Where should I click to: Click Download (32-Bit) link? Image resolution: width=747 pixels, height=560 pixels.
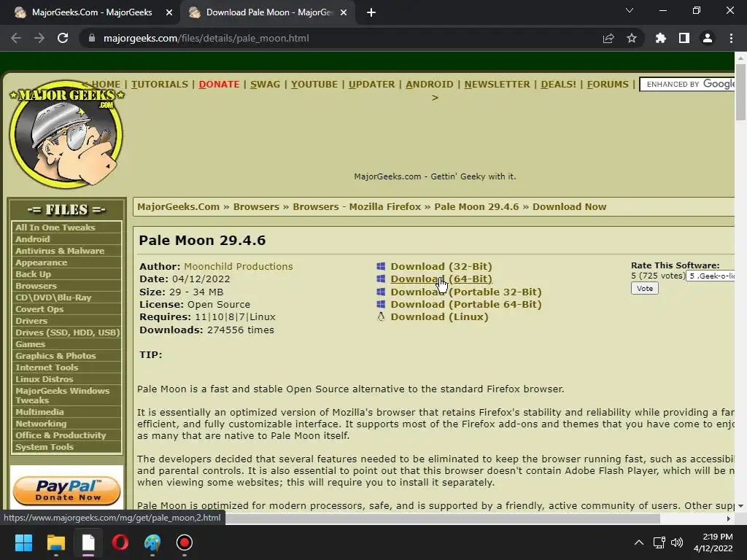[441, 266]
